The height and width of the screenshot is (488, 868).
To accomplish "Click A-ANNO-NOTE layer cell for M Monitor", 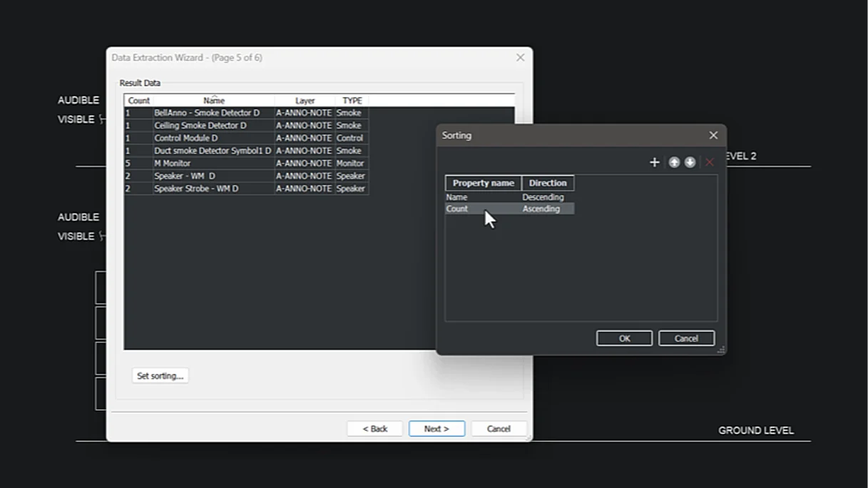I will (x=305, y=163).
